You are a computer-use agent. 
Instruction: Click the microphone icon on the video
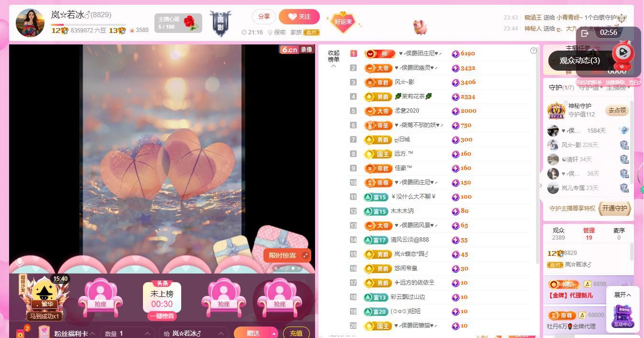click(x=20, y=261)
